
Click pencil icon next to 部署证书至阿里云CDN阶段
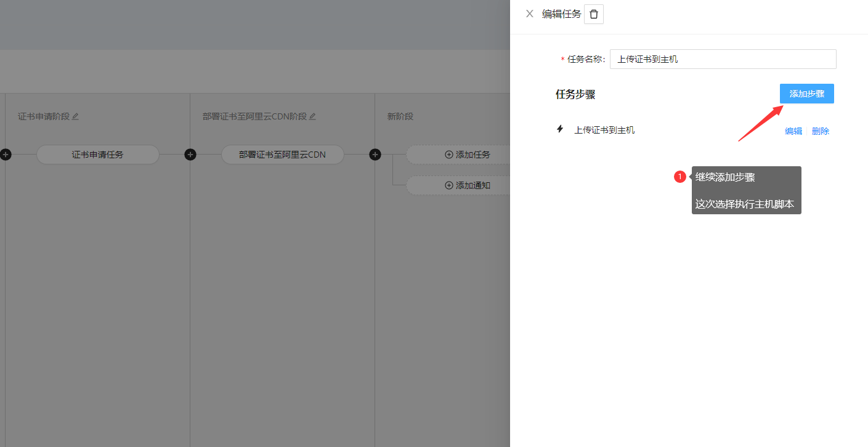pos(312,116)
